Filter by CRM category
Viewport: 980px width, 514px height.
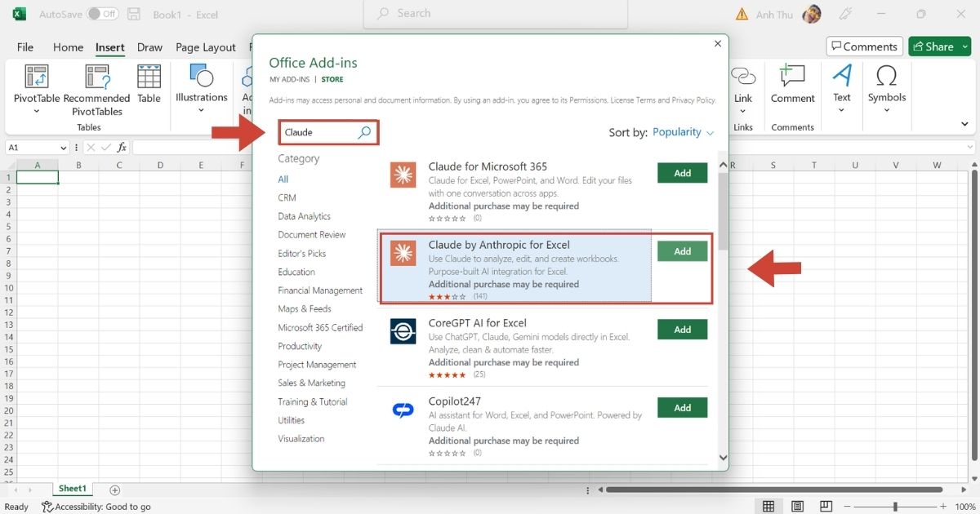tap(287, 197)
